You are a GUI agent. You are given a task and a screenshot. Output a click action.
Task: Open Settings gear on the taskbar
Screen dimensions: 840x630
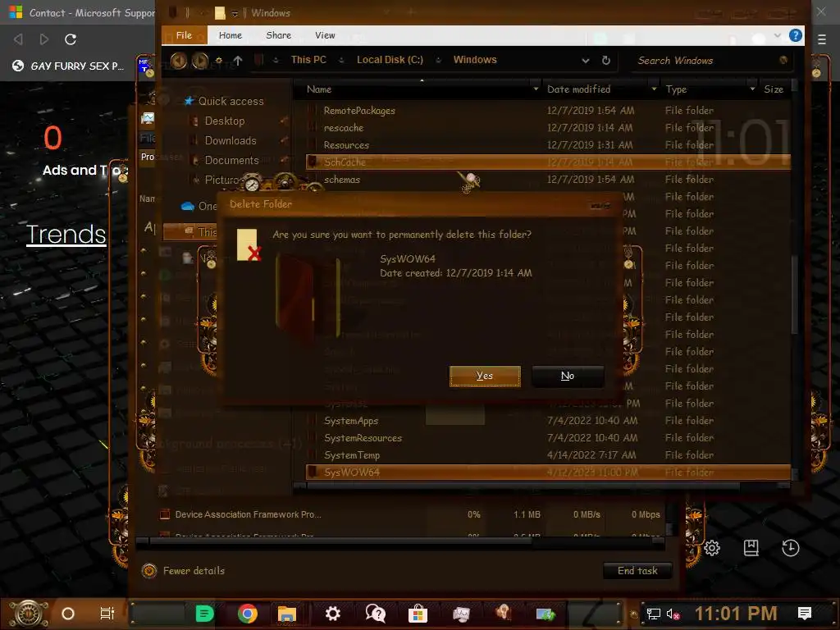click(x=333, y=614)
